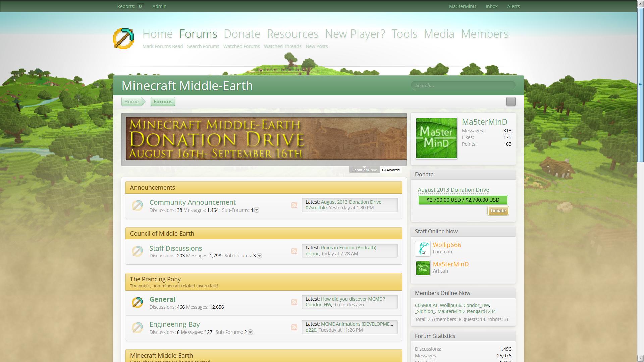Click Wollip666 avatar in Staff Online
The image size is (644, 362).
423,249
